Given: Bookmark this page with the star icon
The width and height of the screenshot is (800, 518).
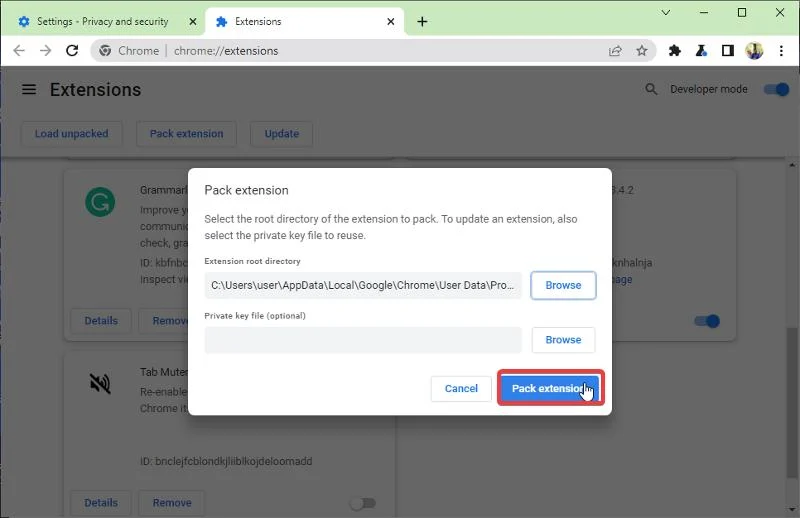Looking at the screenshot, I should (642, 51).
